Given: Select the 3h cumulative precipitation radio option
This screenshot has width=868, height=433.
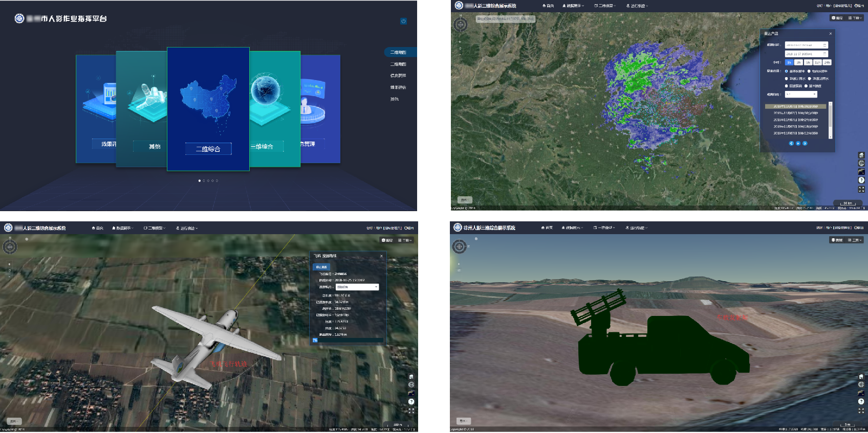Looking at the screenshot, I should pyautogui.click(x=810, y=79).
